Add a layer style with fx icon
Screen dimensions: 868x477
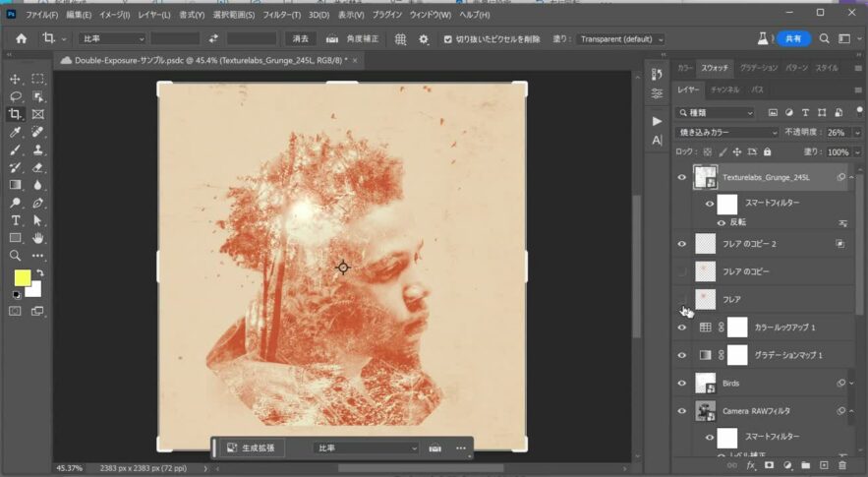pos(751,465)
